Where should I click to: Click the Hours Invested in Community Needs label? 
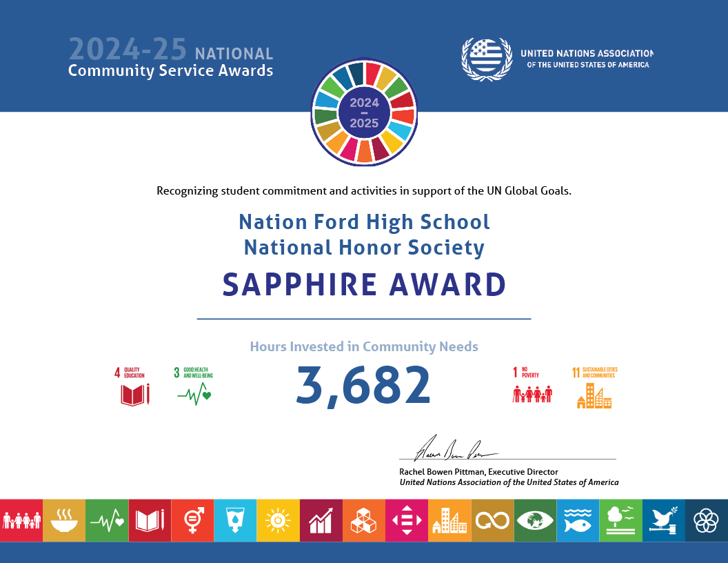tap(364, 346)
